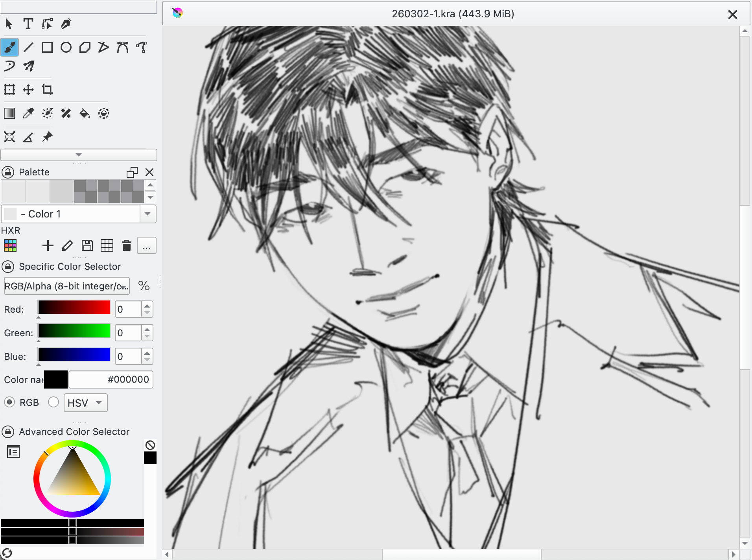
Task: Activate the Gradient tool
Action: coord(9,114)
